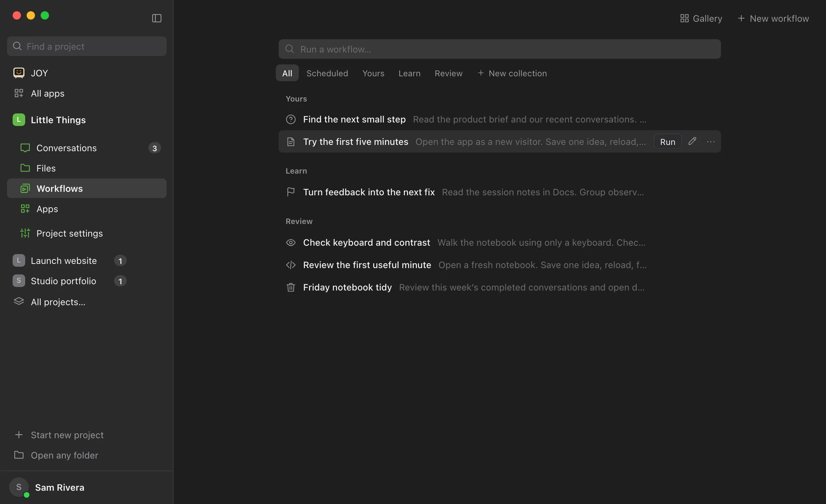The width and height of the screenshot is (826, 504).
Task: Open the Files section
Action: click(x=87, y=168)
